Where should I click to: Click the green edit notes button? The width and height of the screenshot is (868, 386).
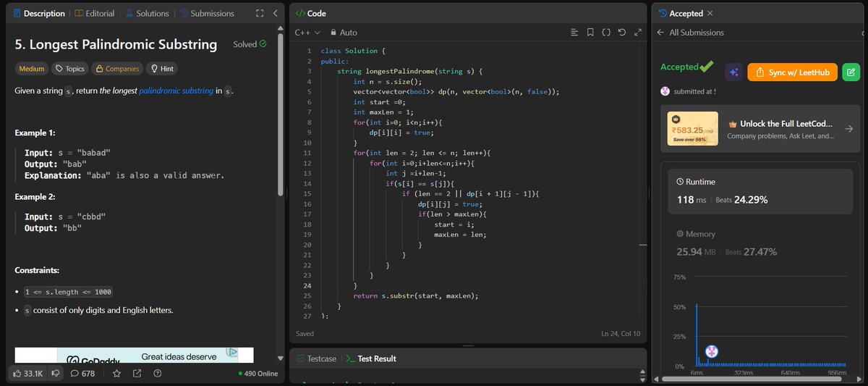(851, 72)
